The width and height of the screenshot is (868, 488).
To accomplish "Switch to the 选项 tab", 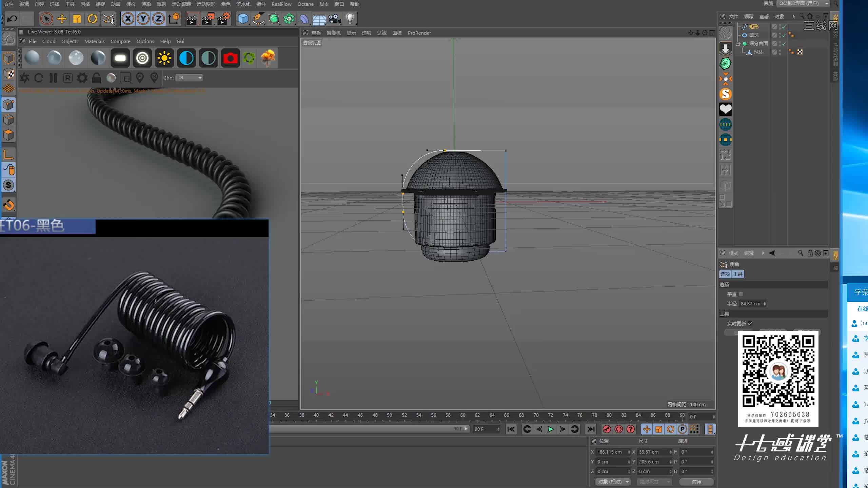I will (x=725, y=274).
